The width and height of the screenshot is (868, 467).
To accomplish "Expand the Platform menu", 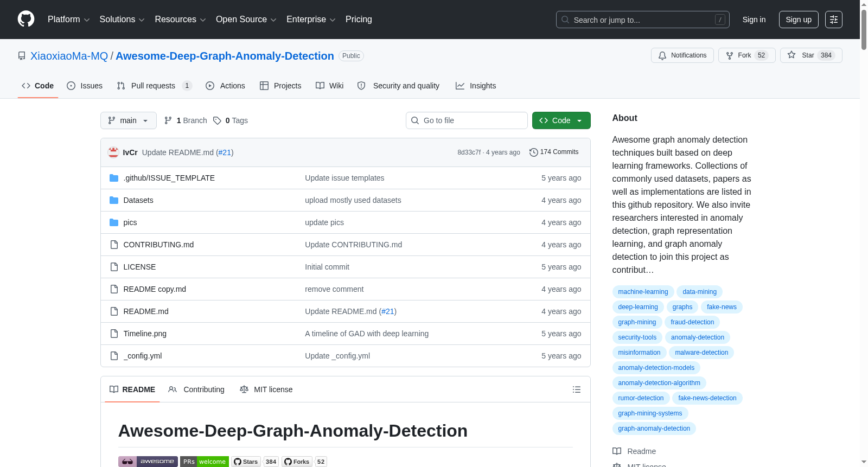I will [68, 20].
